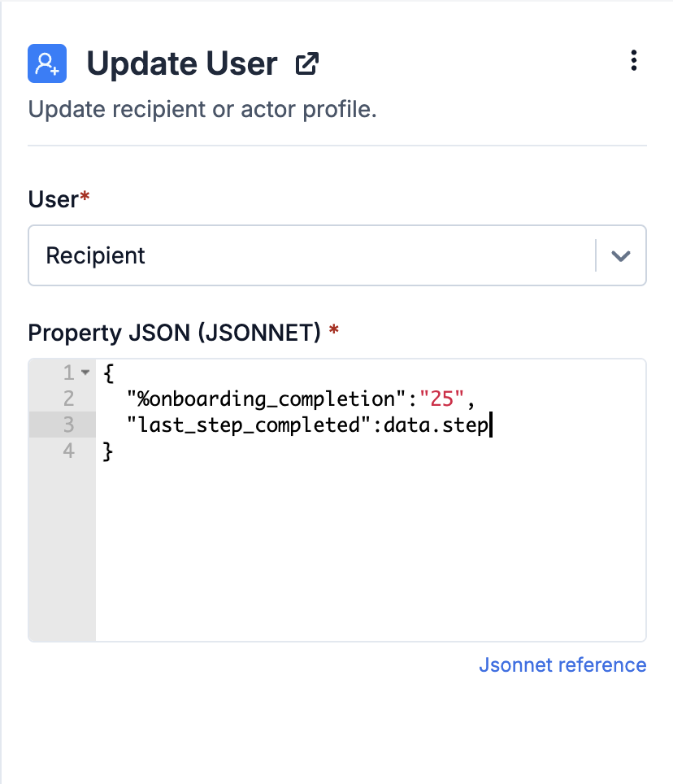Open the external link icon beside Update User

(x=306, y=63)
